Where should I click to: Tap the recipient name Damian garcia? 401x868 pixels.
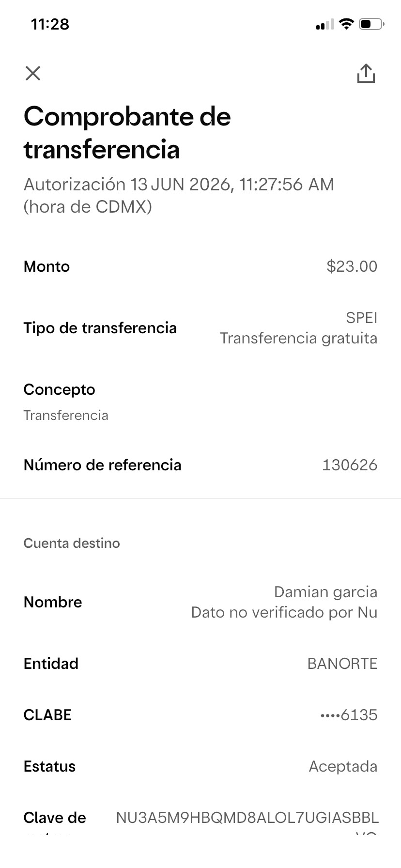[x=325, y=592]
